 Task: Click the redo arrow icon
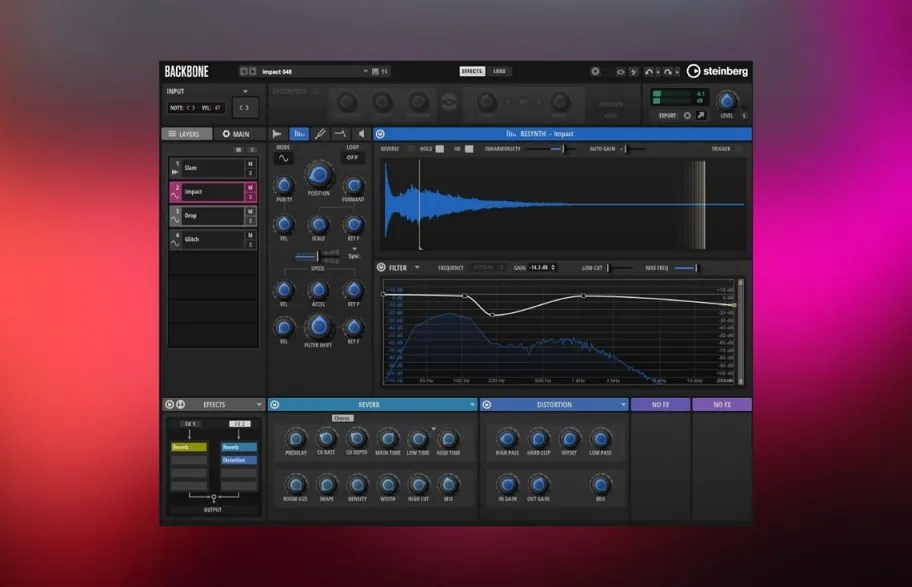(668, 72)
